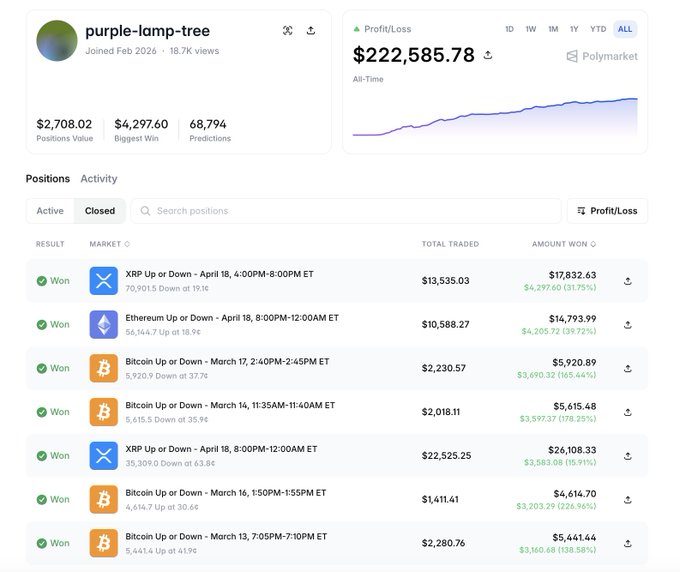Click the $22,525.25 total traded cell

click(x=446, y=456)
